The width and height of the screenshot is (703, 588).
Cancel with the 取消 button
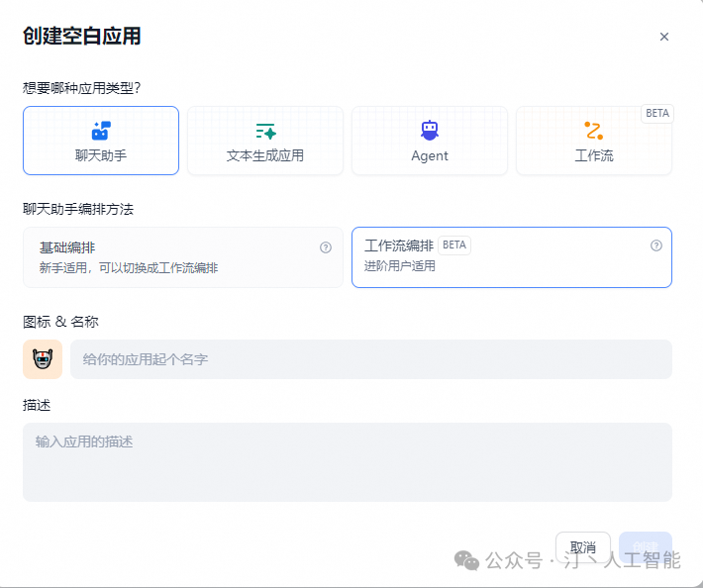583,547
